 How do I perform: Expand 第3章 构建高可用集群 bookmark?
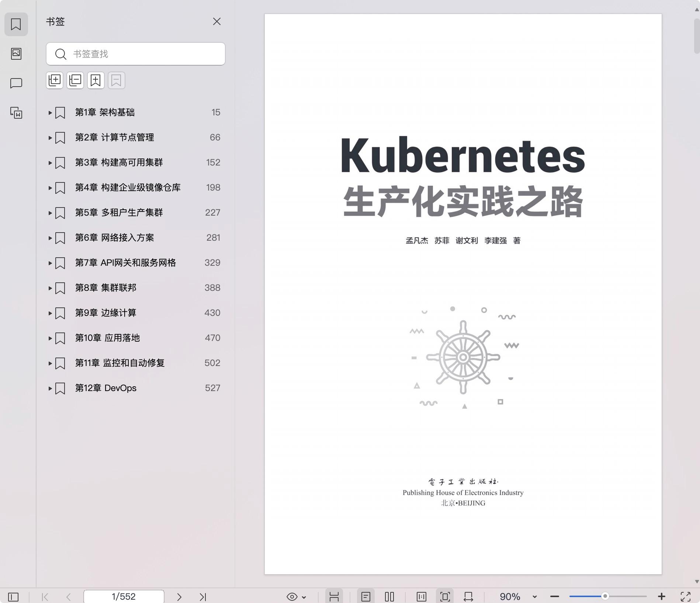pyautogui.click(x=50, y=163)
